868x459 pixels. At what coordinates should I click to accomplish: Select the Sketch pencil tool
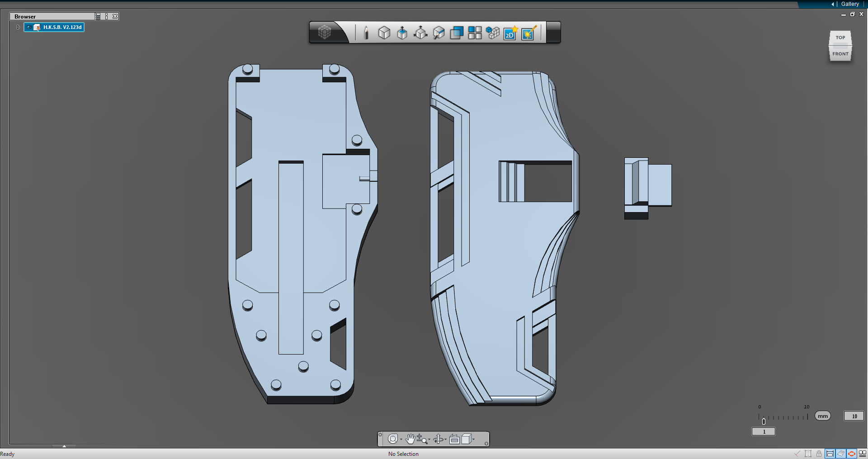[366, 33]
